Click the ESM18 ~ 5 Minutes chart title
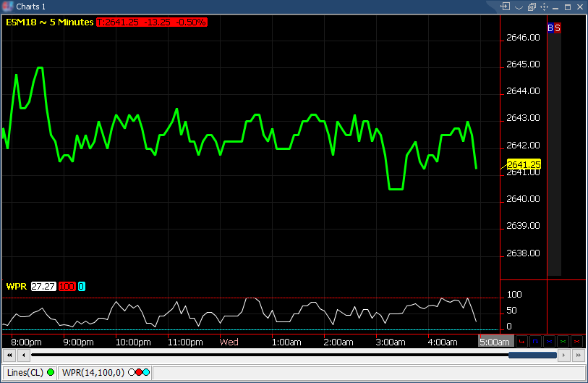 click(49, 22)
